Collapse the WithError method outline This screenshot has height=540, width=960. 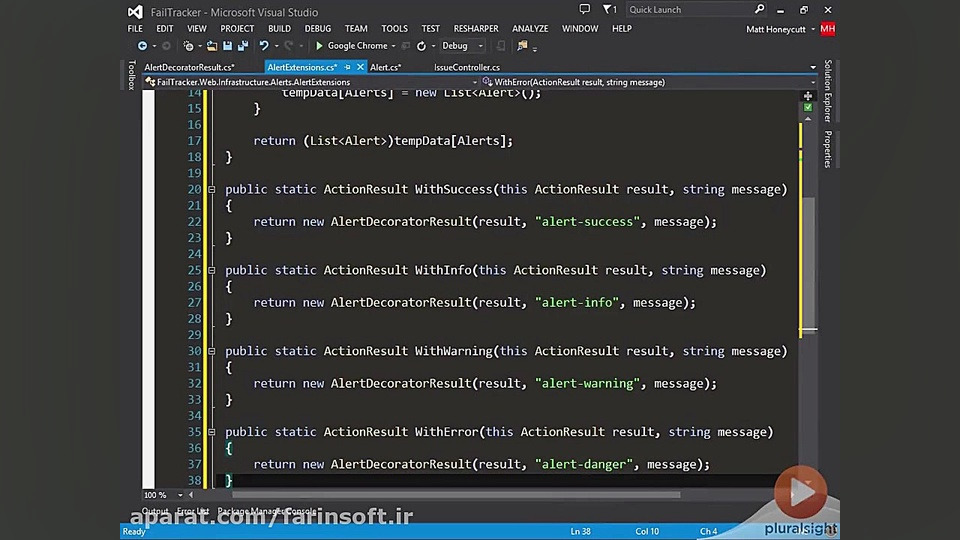click(211, 432)
